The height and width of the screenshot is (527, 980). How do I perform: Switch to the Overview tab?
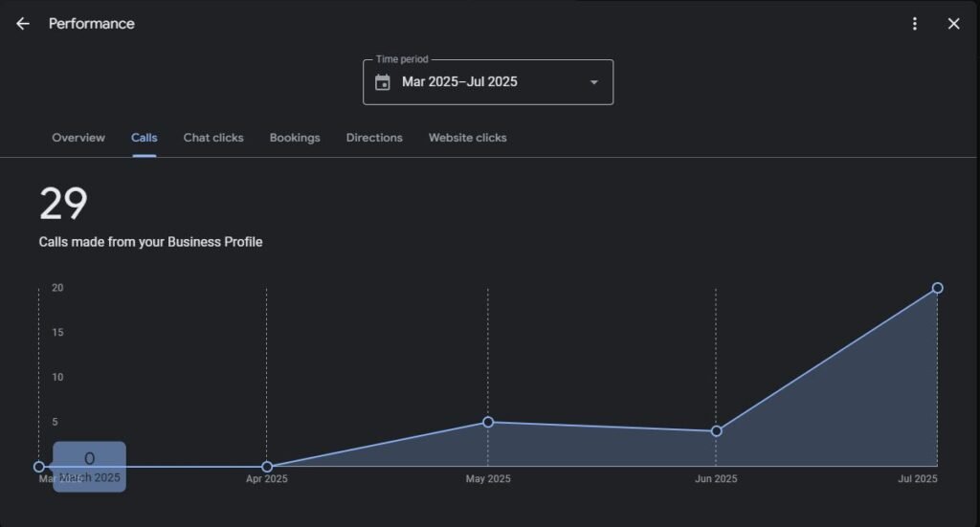click(x=78, y=138)
